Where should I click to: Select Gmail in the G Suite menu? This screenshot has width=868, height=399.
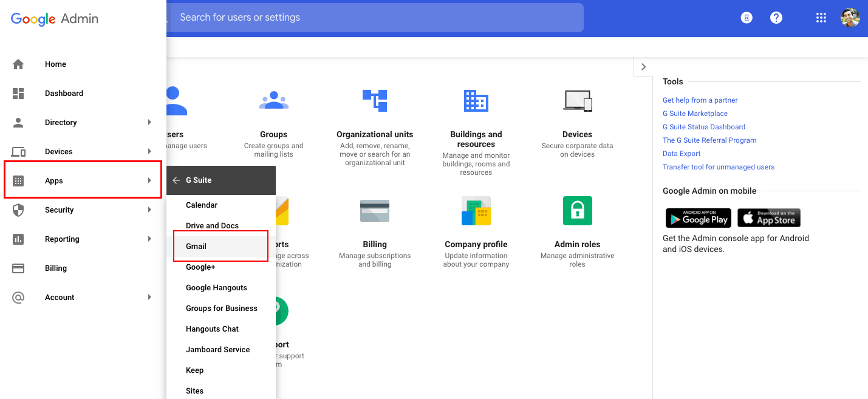click(x=196, y=246)
